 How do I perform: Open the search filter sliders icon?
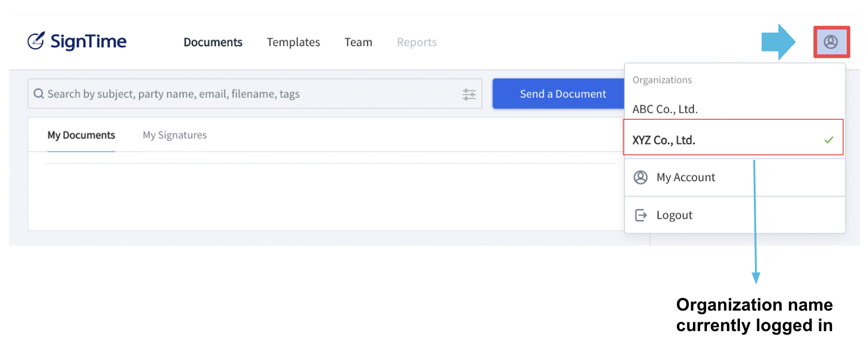tap(469, 94)
